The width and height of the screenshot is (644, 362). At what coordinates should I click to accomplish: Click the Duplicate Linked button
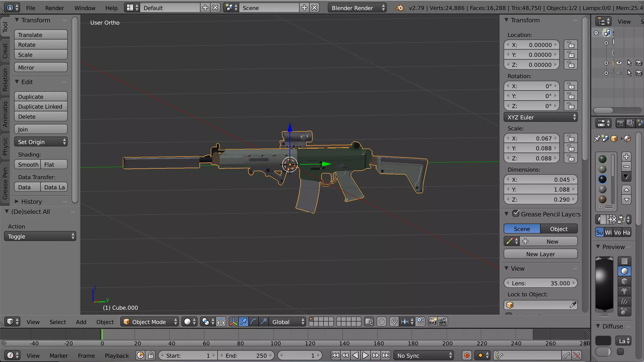coord(41,107)
